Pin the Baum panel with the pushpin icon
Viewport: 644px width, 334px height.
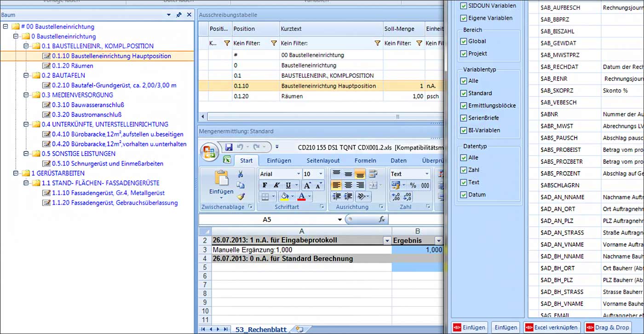pos(179,15)
